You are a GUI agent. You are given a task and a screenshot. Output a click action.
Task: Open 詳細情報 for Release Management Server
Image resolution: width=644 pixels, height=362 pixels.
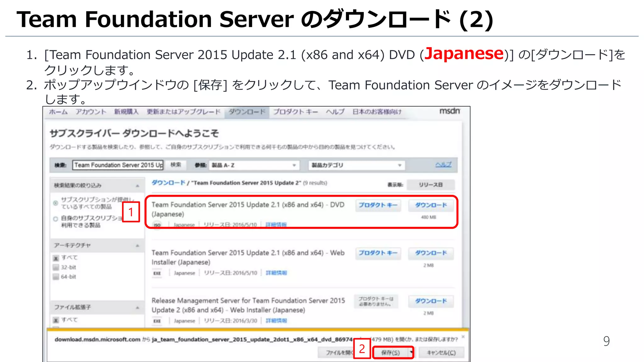(276, 321)
